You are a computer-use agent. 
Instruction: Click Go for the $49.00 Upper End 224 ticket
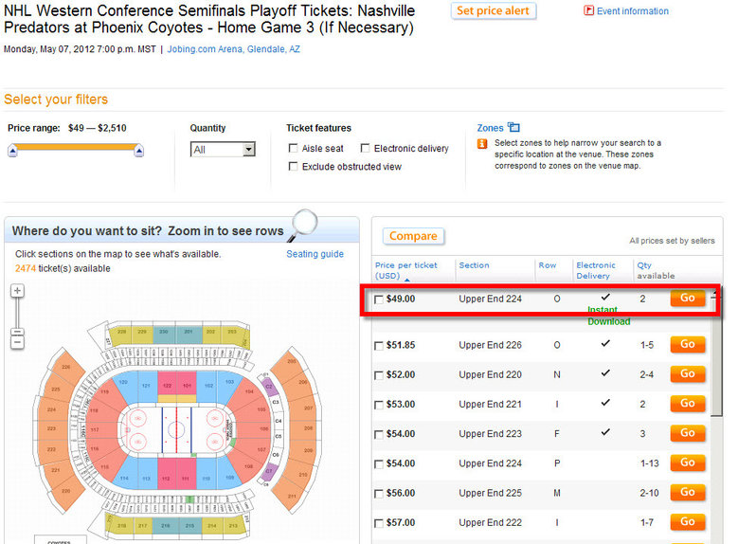pos(688,298)
